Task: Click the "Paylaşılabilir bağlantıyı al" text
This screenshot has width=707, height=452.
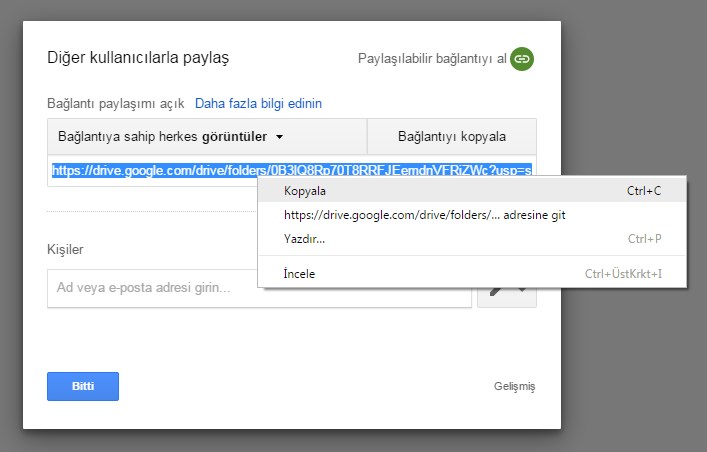Action: pyautogui.click(x=431, y=59)
